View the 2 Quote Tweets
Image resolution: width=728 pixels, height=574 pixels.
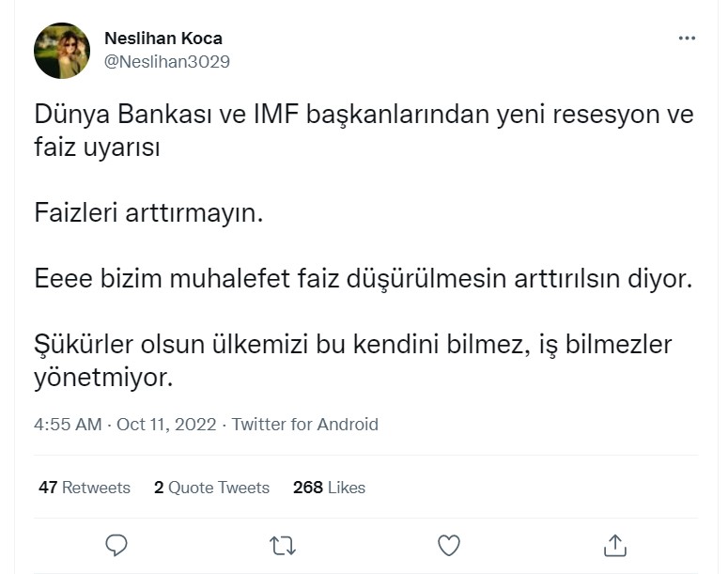[211, 488]
